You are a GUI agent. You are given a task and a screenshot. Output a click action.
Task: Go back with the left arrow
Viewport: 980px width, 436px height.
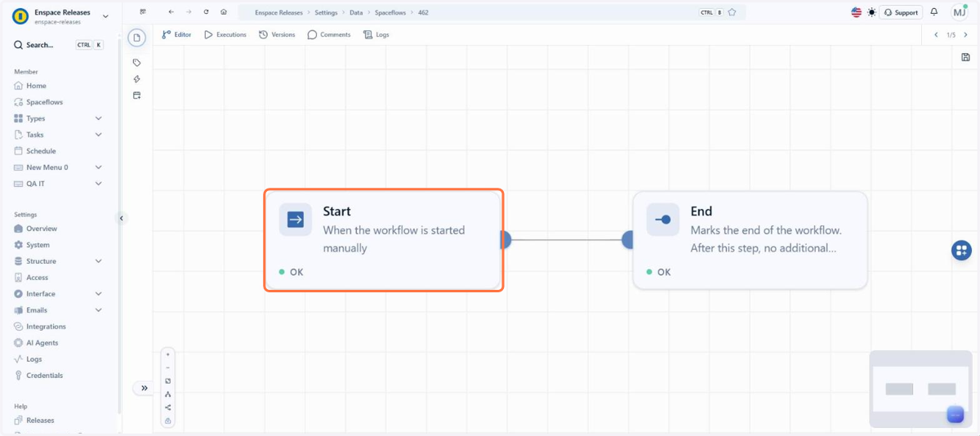click(171, 12)
